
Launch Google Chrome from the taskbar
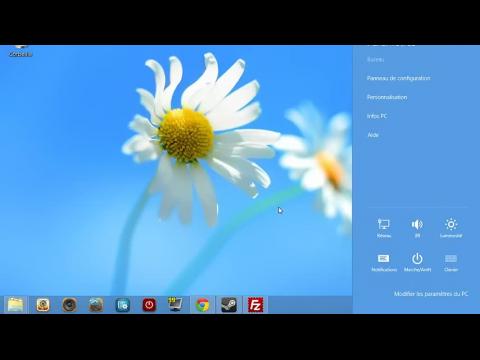coord(202,305)
